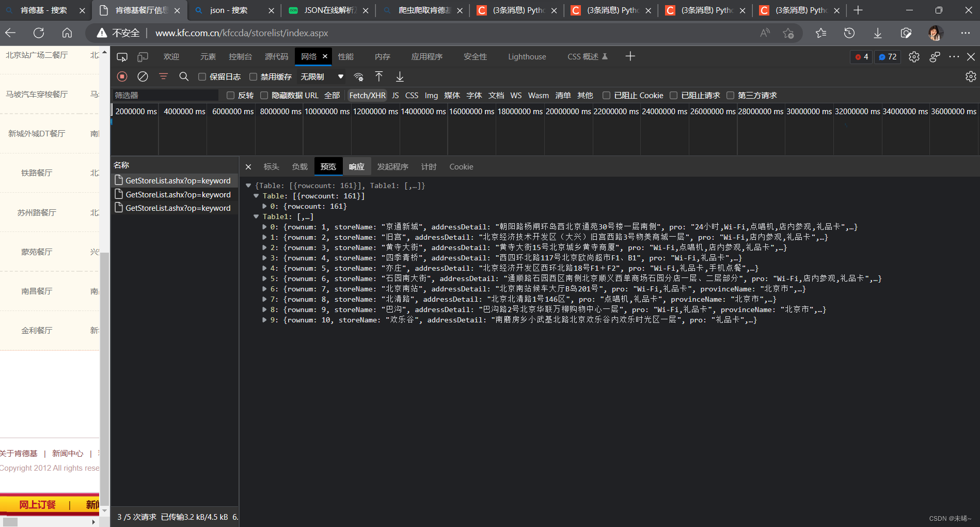The height and width of the screenshot is (527, 980).
Task: Click the 网上订餐 button
Action: [x=37, y=505]
